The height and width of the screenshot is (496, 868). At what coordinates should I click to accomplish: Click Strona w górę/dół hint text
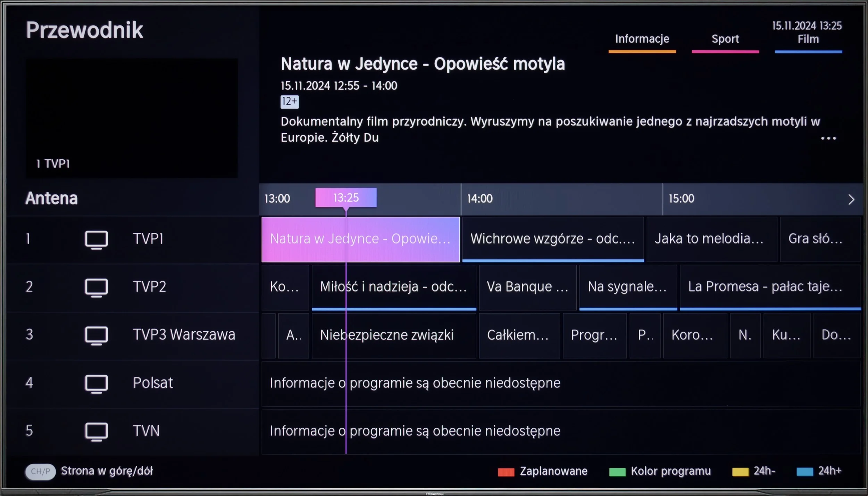click(x=107, y=471)
